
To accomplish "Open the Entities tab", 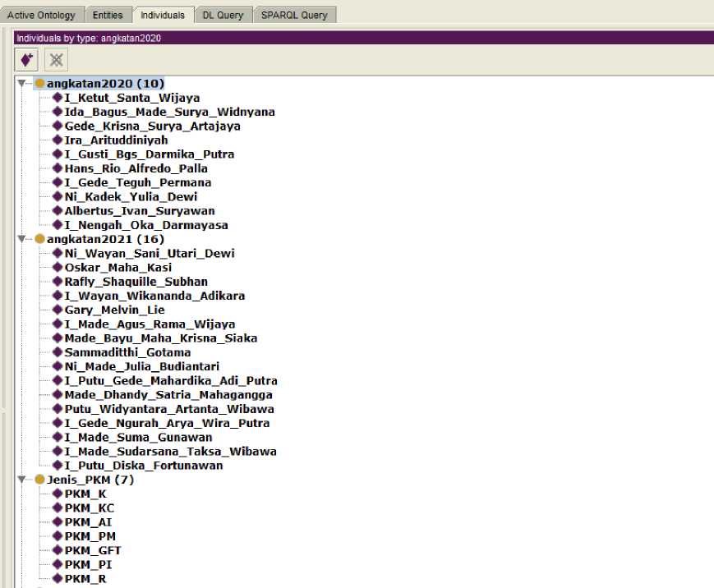I will [108, 15].
